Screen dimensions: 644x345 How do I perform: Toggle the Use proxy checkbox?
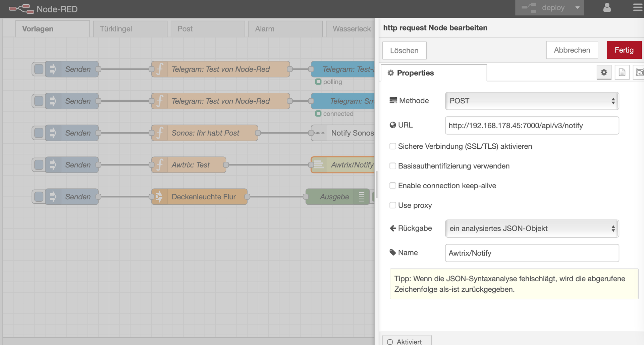pos(392,205)
